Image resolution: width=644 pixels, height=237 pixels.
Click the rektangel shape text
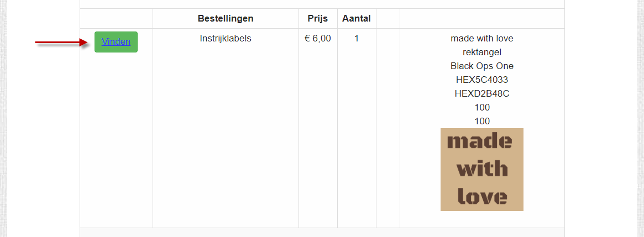(x=482, y=52)
